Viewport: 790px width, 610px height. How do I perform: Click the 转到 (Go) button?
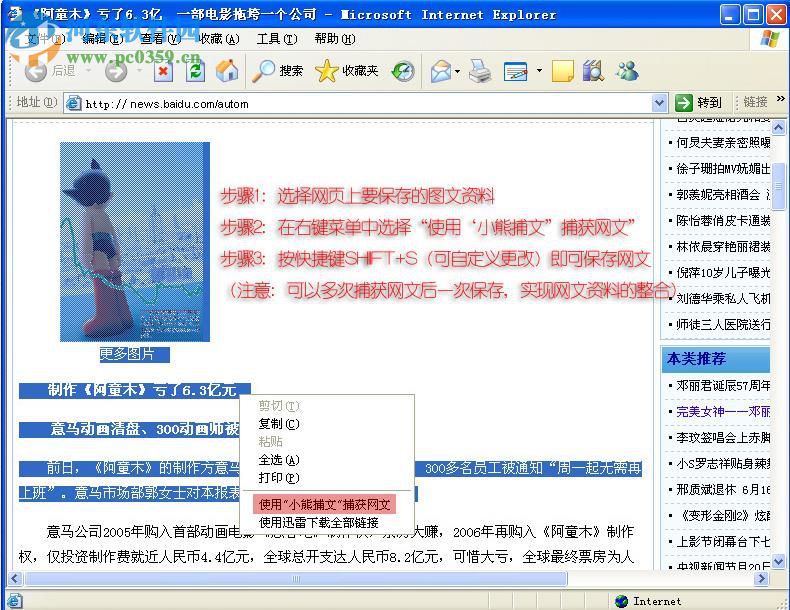(700, 103)
